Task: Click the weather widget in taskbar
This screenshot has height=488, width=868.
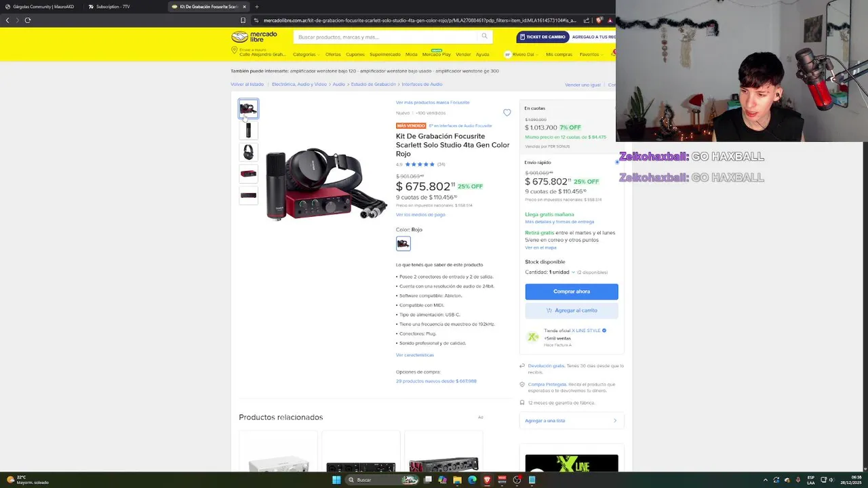Action: tap(27, 480)
